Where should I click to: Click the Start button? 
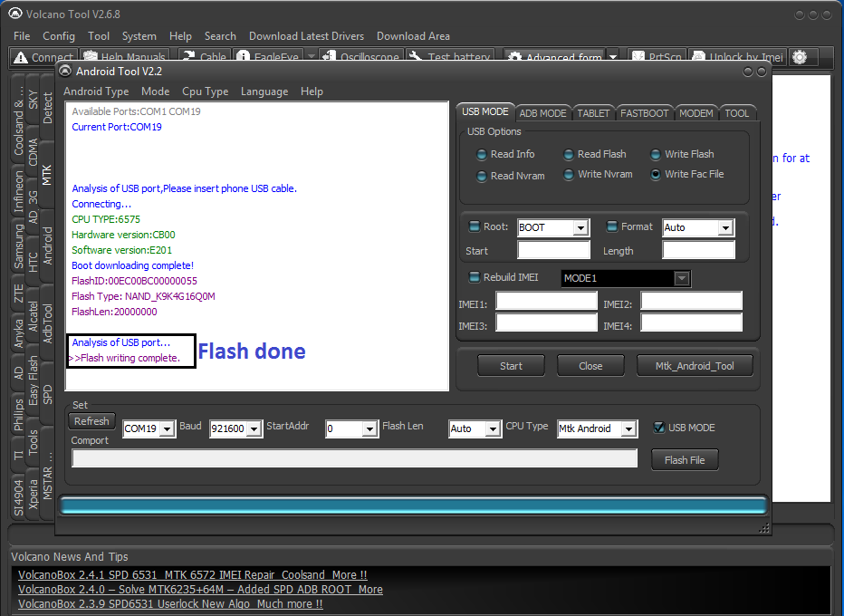(511, 366)
